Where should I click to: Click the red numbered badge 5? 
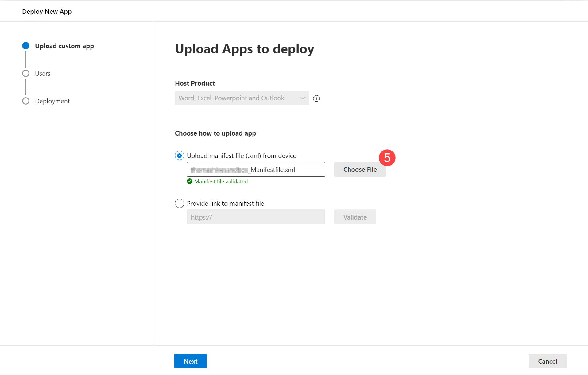click(x=387, y=158)
